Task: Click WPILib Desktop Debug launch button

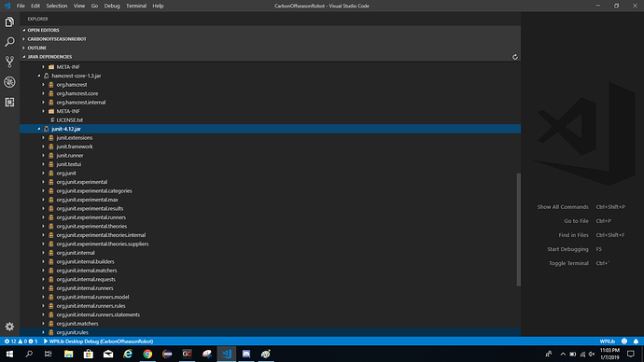Action: tap(98, 341)
